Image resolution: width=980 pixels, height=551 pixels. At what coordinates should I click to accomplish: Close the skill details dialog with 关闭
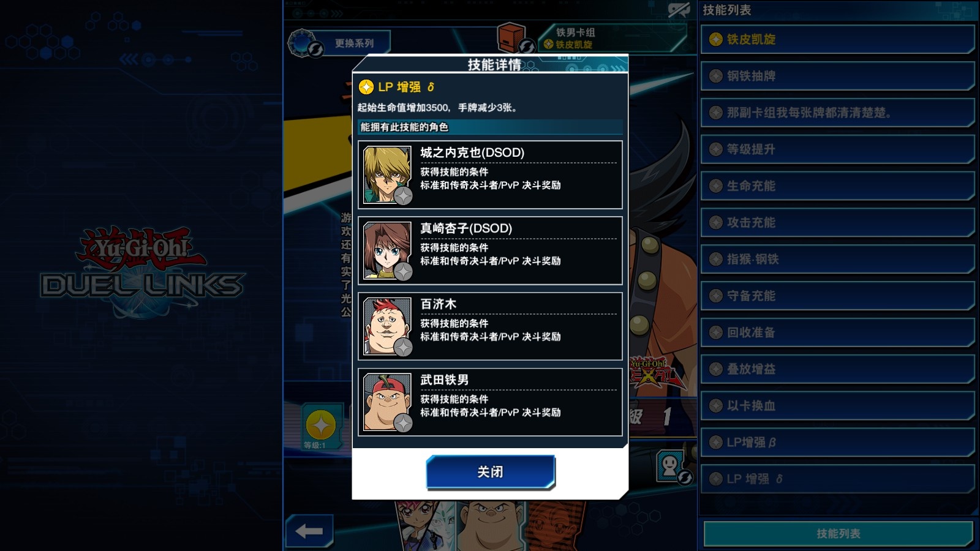pyautogui.click(x=491, y=472)
